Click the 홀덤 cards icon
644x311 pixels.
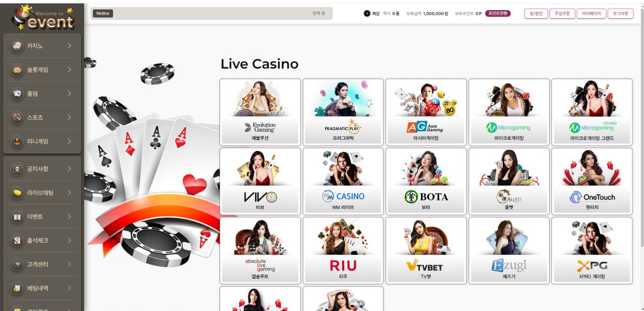click(17, 93)
